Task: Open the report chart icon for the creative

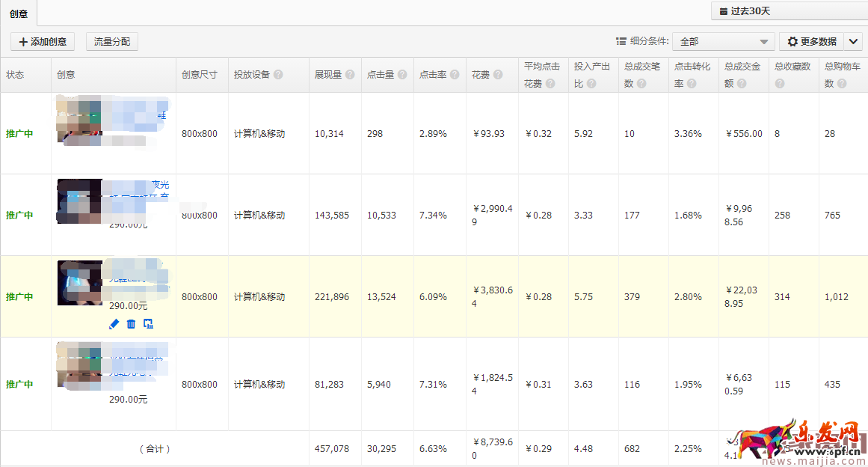Action: (x=148, y=323)
